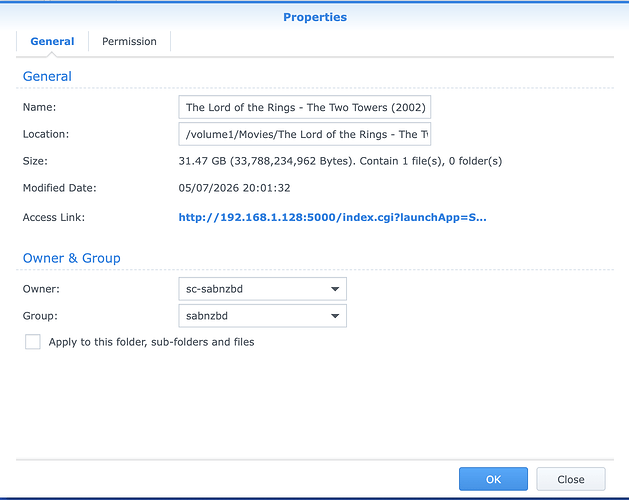The image size is (629, 500).
Task: Open the Owner dropdown sc-sabnzbd
Action: (262, 289)
